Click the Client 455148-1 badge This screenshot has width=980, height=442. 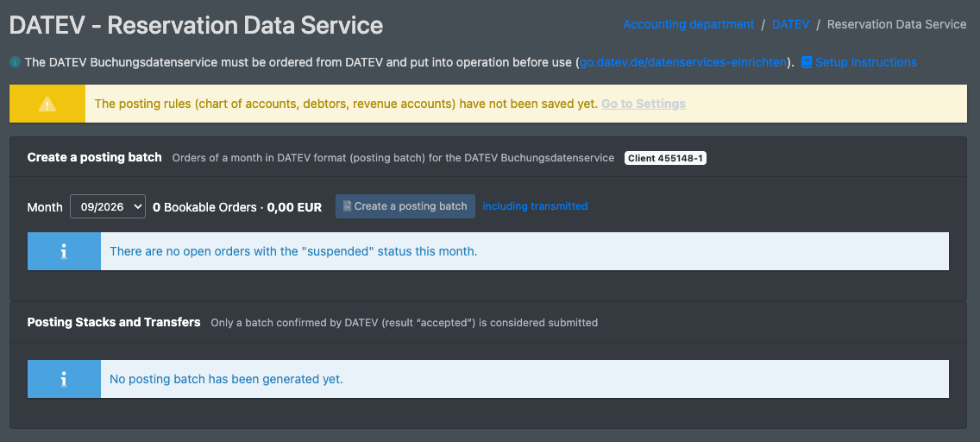point(665,158)
